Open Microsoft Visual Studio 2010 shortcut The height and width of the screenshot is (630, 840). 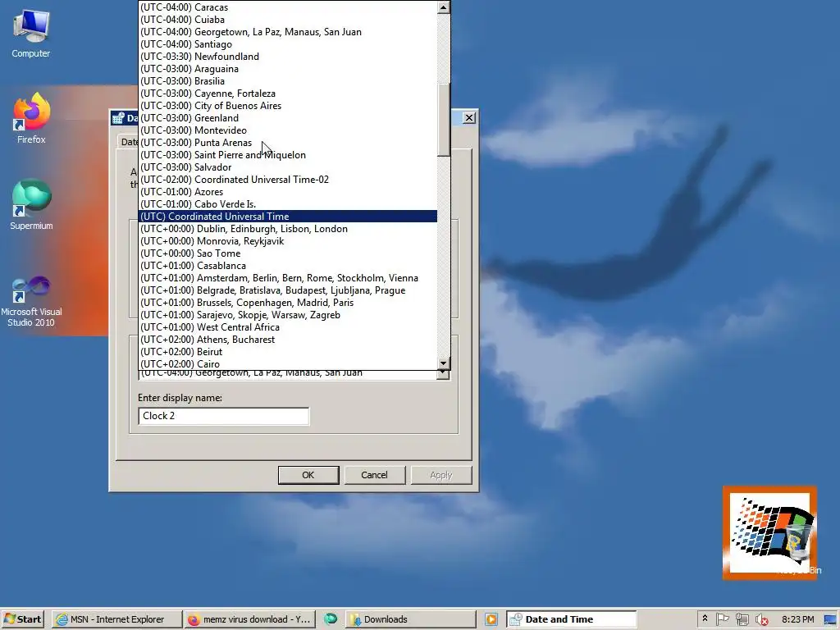point(31,301)
